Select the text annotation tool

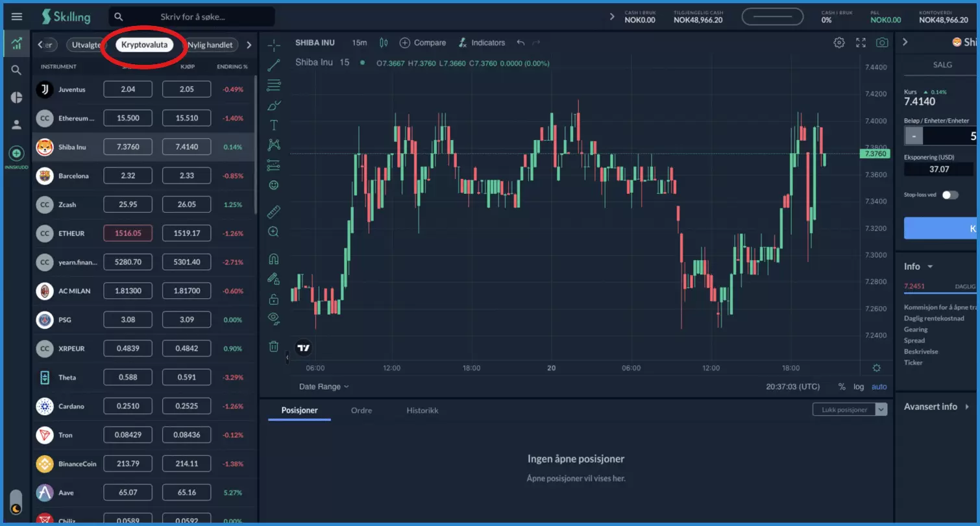click(274, 125)
